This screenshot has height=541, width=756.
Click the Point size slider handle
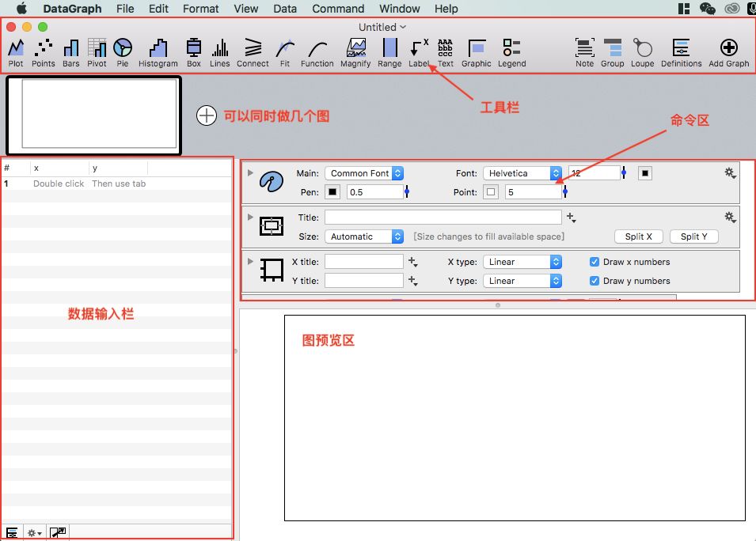[x=565, y=192]
